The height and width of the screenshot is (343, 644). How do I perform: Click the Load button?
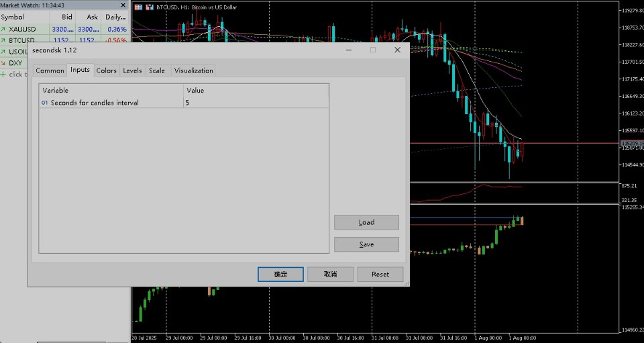(366, 222)
